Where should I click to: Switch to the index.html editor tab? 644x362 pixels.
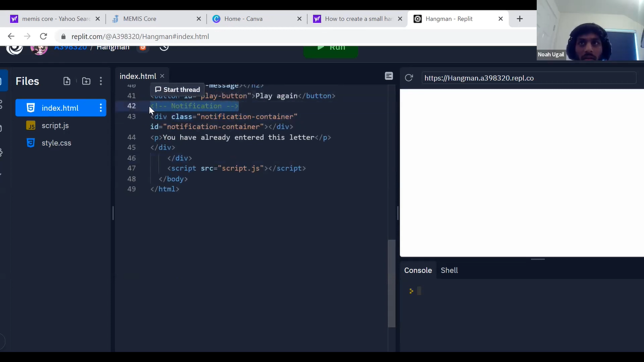tap(138, 76)
